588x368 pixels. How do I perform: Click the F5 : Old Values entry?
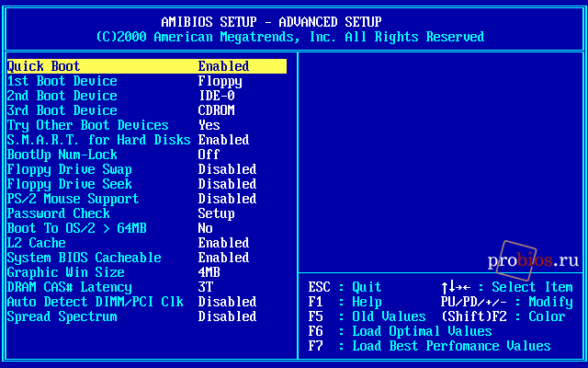pos(367,316)
